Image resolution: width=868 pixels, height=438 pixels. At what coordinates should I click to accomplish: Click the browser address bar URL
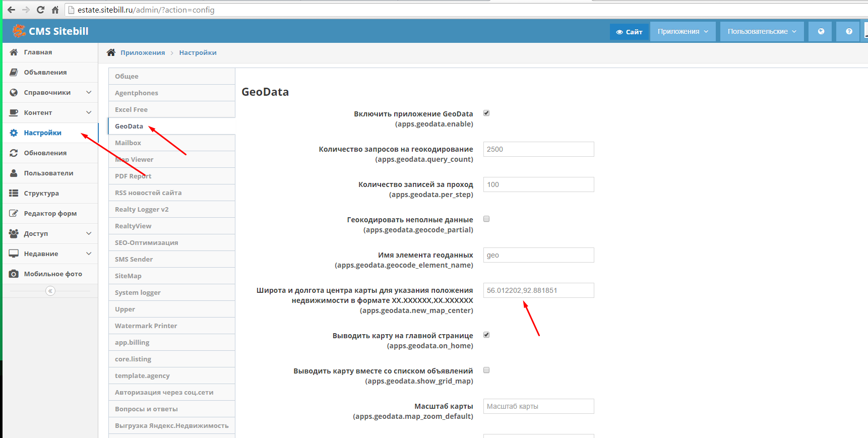pos(146,10)
